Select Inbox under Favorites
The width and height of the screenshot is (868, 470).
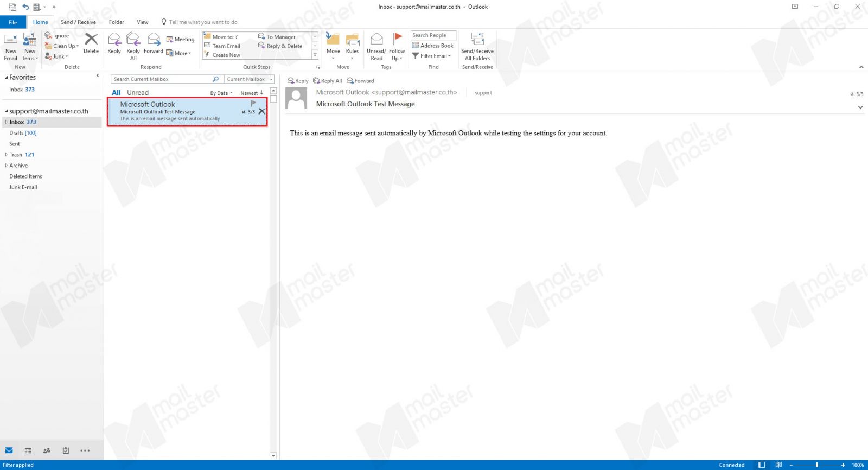point(22,90)
